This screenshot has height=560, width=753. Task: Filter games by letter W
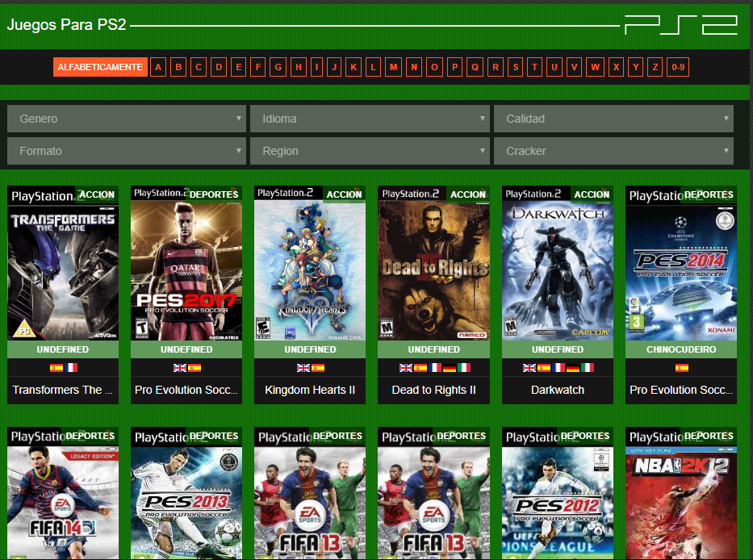coord(595,67)
